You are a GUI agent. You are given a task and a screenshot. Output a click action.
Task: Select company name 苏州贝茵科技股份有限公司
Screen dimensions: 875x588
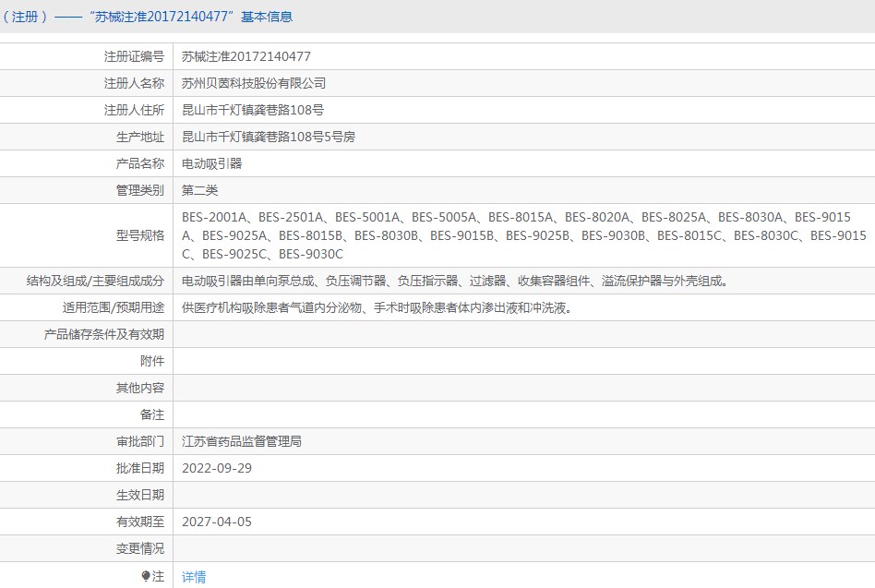254,83
